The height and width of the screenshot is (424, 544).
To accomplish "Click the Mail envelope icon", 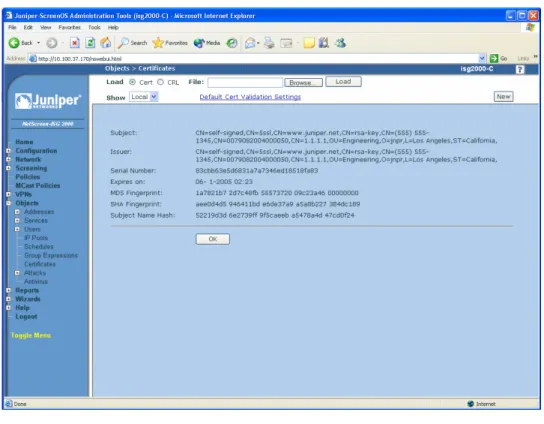I will click(250, 43).
